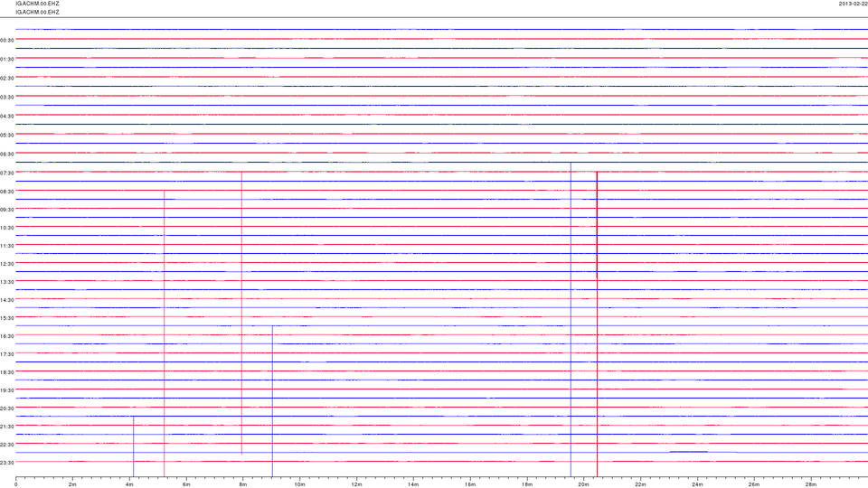Click the second IG.ACHM.00.EHZ channel label
The height and width of the screenshot is (488, 868).
pos(37,12)
